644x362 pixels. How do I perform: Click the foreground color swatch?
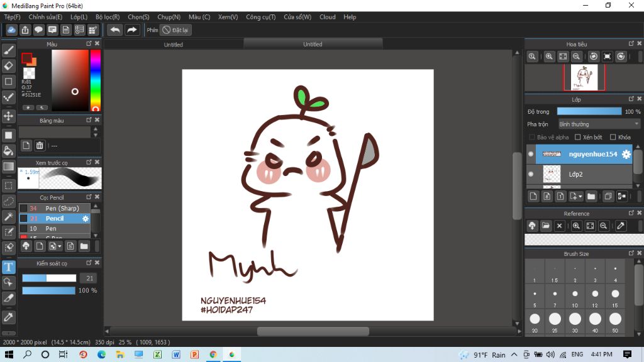(27, 58)
